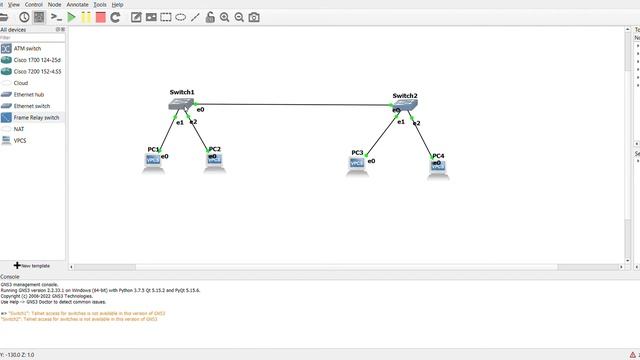The height and width of the screenshot is (360, 640).
Task: Click the canvas horizontal scrollbar
Action: point(346,267)
